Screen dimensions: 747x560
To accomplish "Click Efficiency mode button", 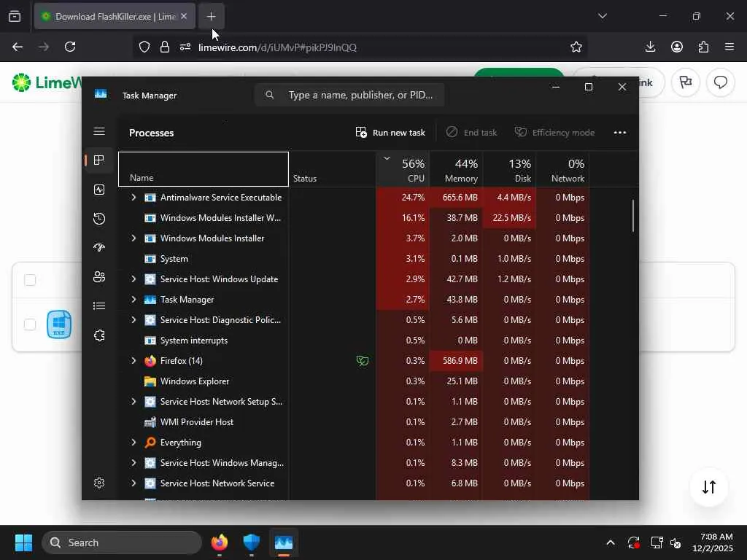I will pos(554,133).
